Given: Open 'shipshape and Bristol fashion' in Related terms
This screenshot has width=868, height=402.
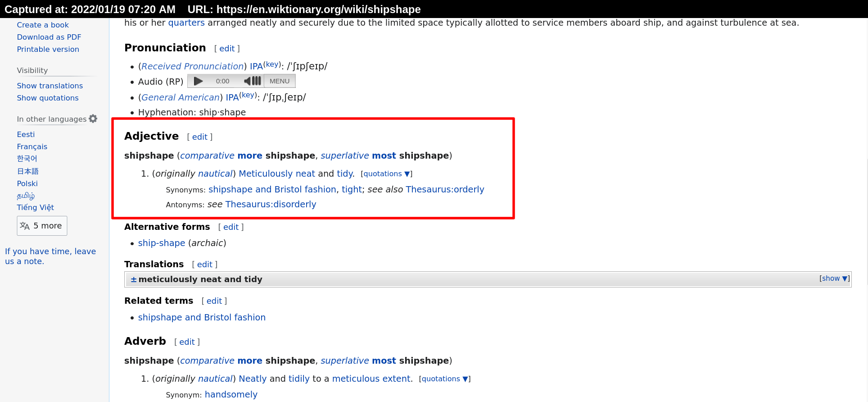Looking at the screenshot, I should click(202, 318).
